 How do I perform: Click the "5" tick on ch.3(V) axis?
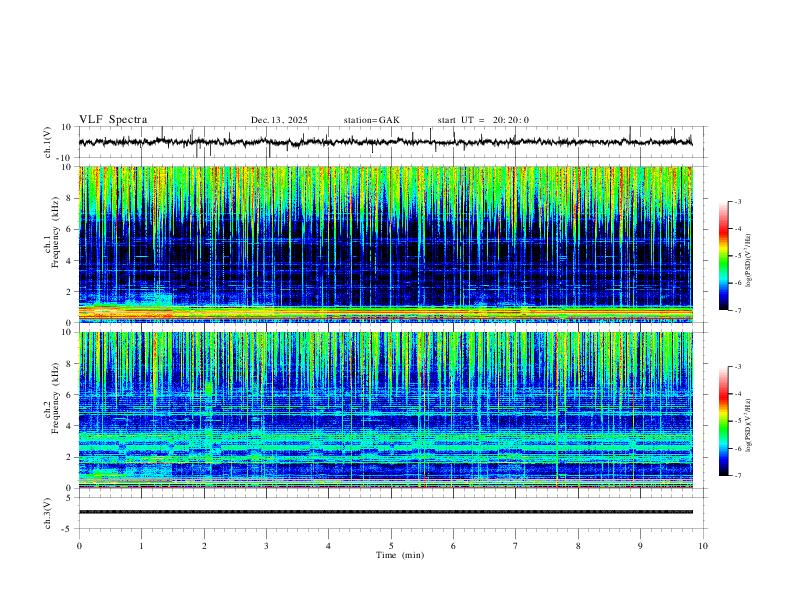[69, 498]
